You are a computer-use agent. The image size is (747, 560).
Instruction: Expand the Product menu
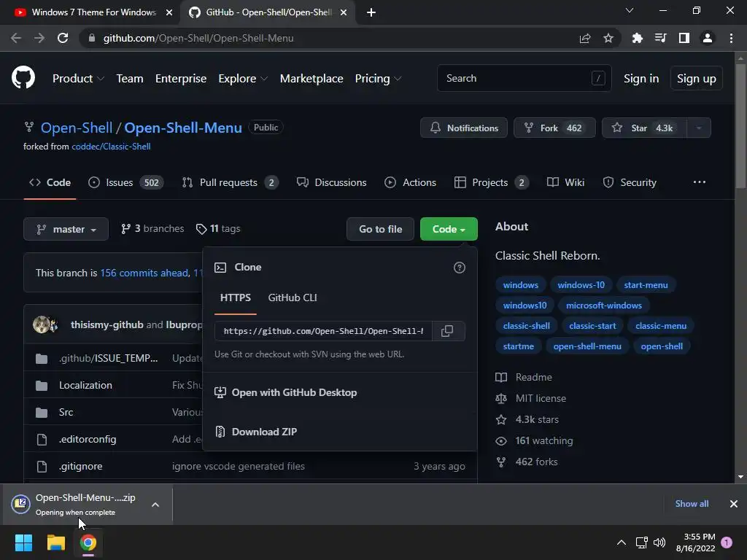tap(78, 79)
